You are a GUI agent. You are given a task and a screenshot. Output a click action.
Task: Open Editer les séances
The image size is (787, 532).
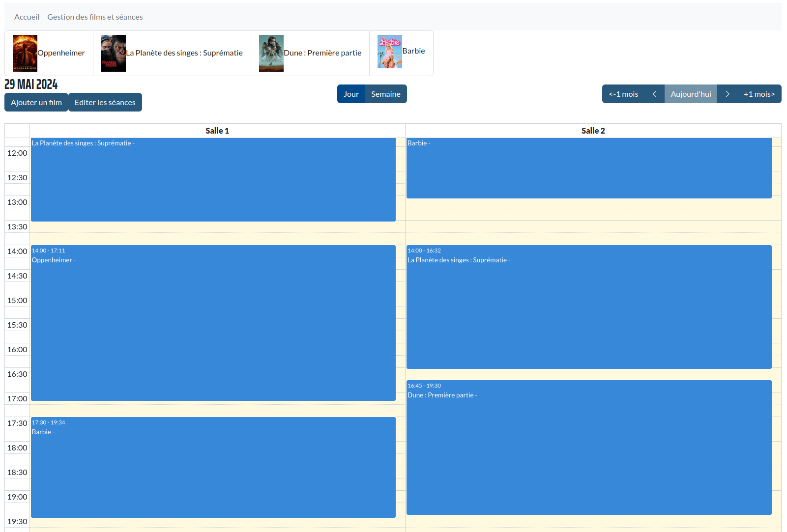point(105,102)
